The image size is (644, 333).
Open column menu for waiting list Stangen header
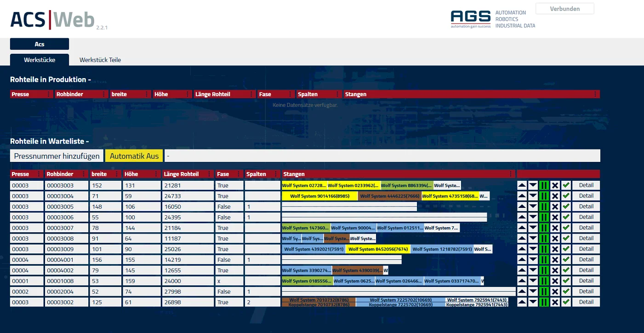[511, 174]
